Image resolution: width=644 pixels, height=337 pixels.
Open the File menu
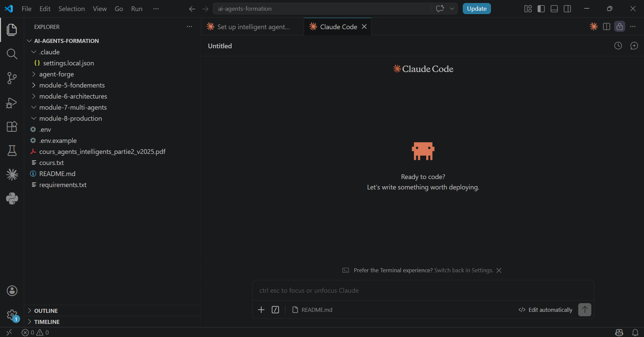(x=27, y=9)
